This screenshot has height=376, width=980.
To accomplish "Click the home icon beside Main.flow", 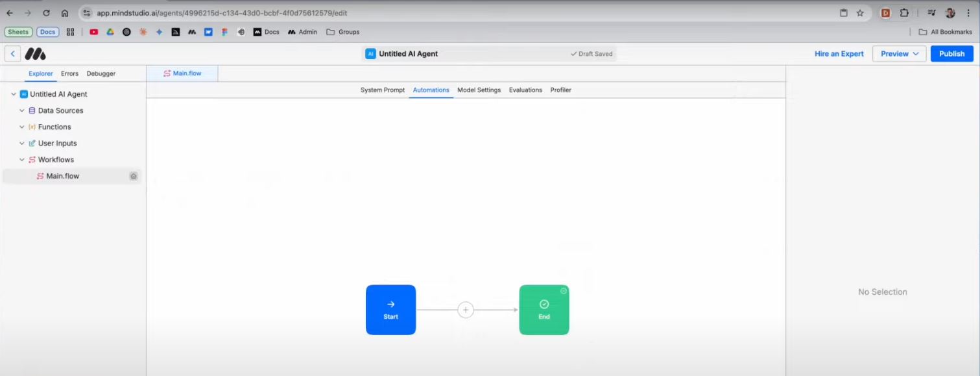I will pyautogui.click(x=133, y=175).
